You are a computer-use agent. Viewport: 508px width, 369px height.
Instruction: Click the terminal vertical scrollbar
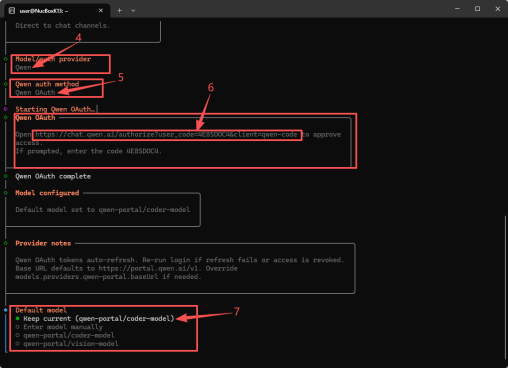coord(506,287)
